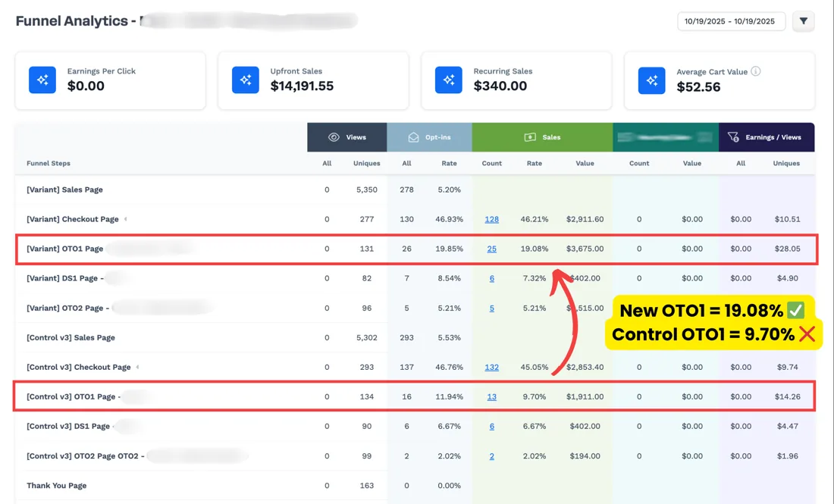This screenshot has height=504, width=834.
Task: Open sales count 13 for Control OTO1
Action: point(491,396)
